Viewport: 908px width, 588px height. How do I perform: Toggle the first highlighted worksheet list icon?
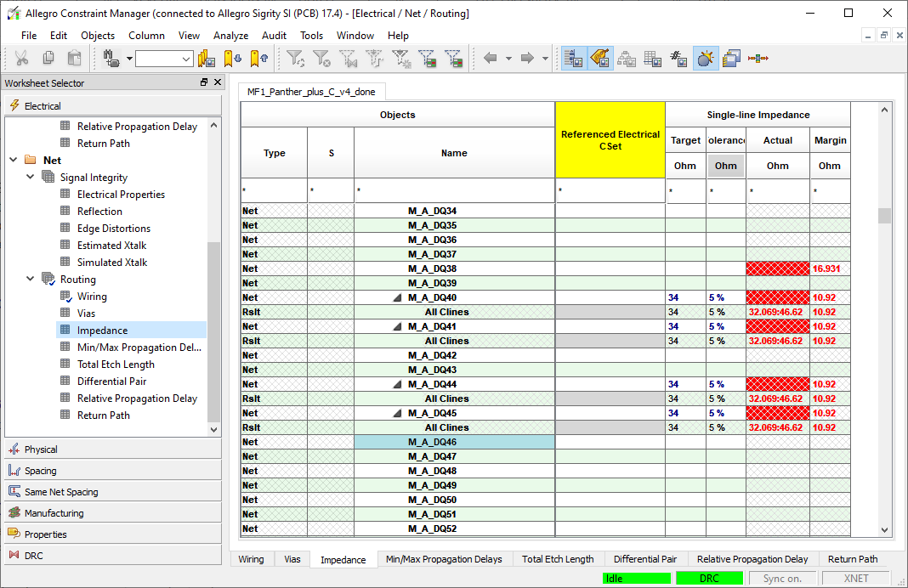[x=573, y=59]
